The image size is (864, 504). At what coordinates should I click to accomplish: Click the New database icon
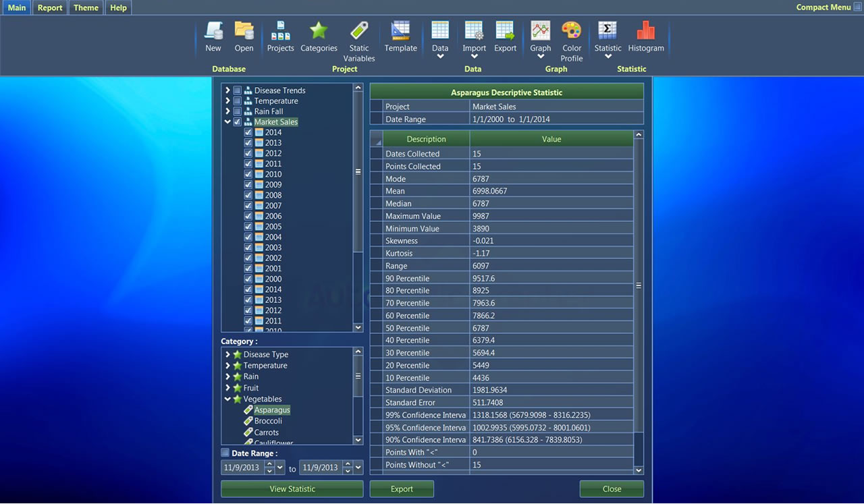(x=213, y=30)
